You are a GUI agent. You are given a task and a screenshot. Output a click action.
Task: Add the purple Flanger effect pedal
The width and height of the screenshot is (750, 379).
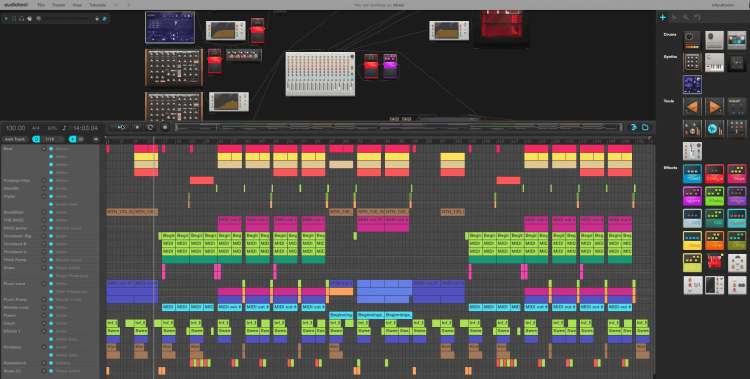(737, 196)
